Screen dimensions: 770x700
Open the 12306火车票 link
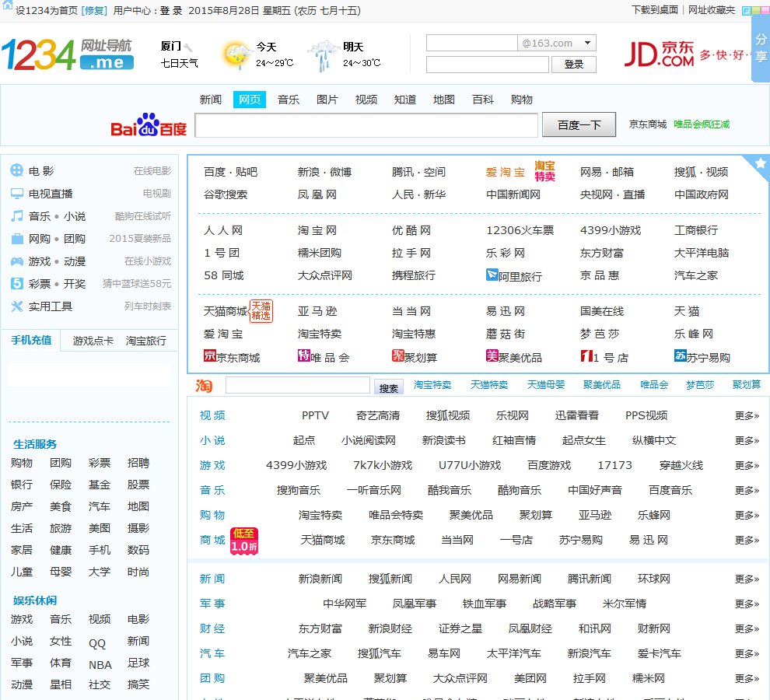520,230
